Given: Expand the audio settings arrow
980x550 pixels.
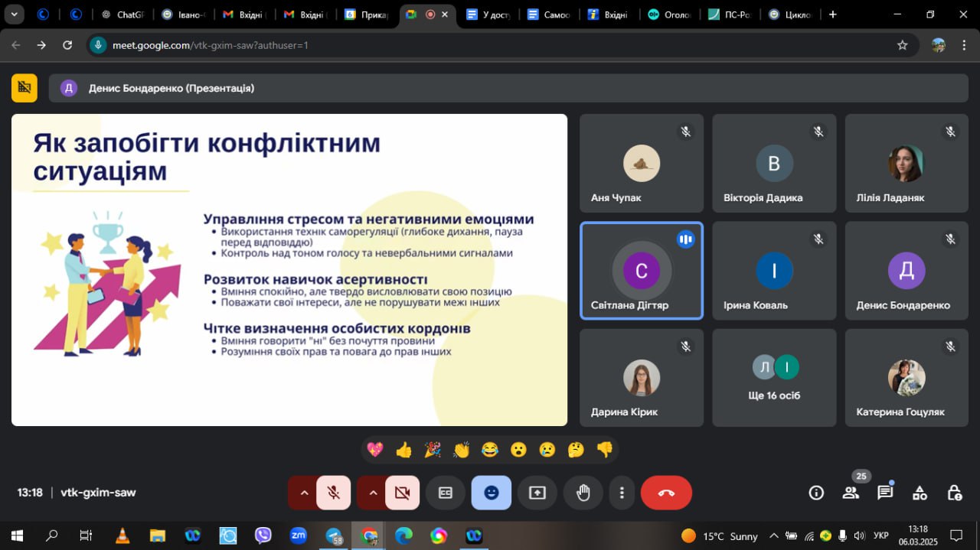Looking at the screenshot, I should click(303, 493).
